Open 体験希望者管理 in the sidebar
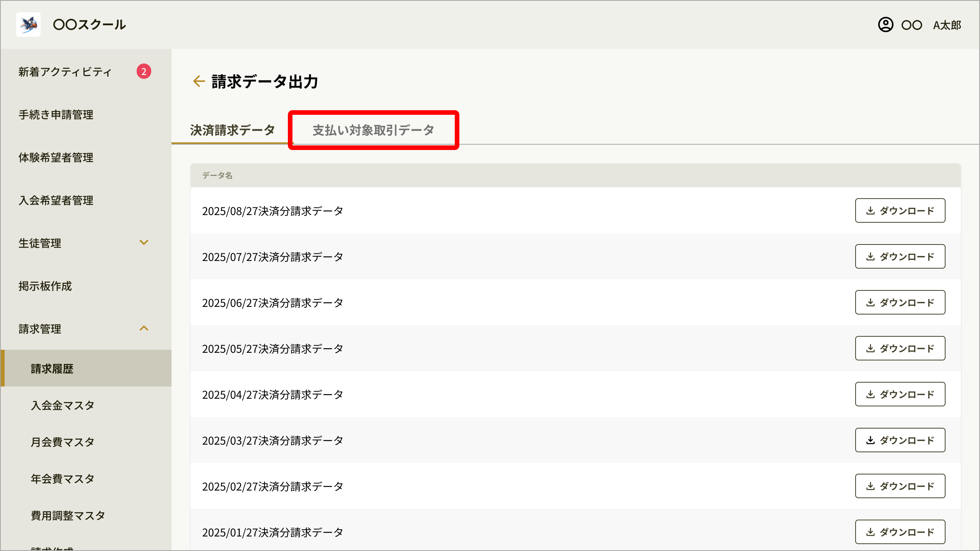 point(56,158)
